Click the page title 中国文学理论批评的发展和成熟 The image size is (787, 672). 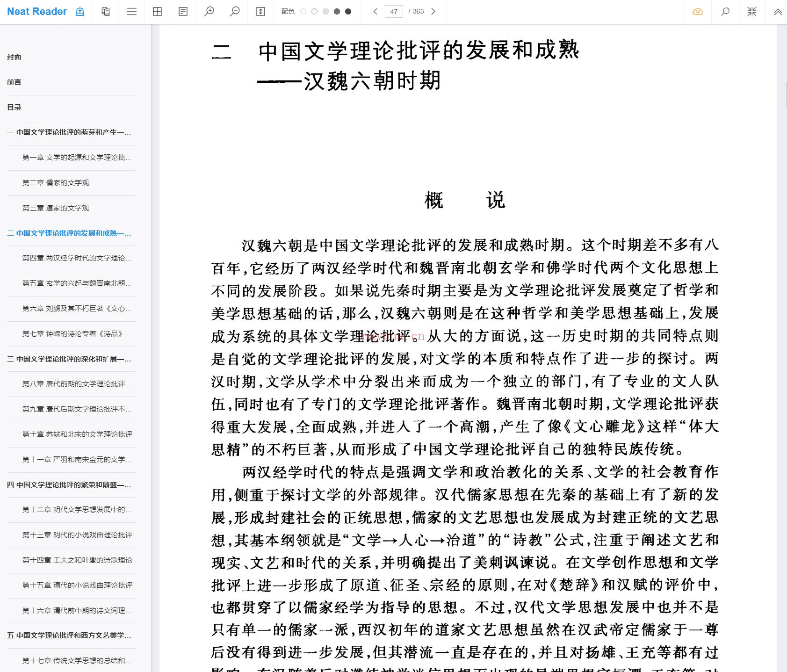(x=419, y=51)
